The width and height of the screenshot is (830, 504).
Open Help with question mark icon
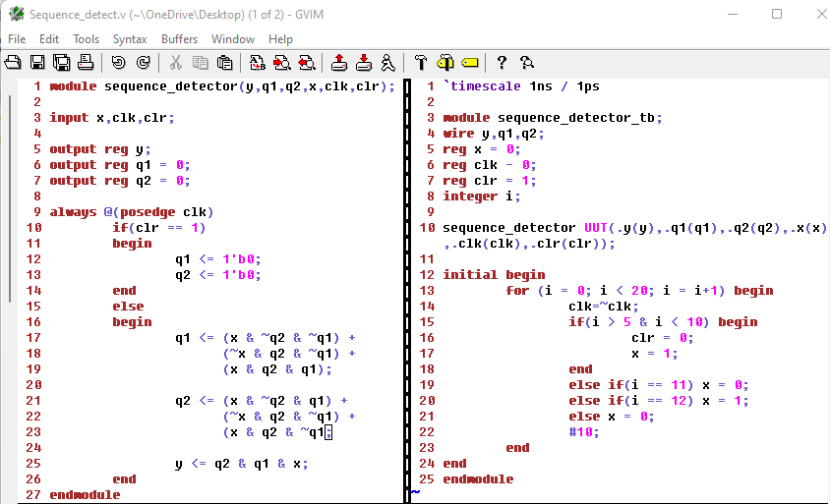point(502,63)
